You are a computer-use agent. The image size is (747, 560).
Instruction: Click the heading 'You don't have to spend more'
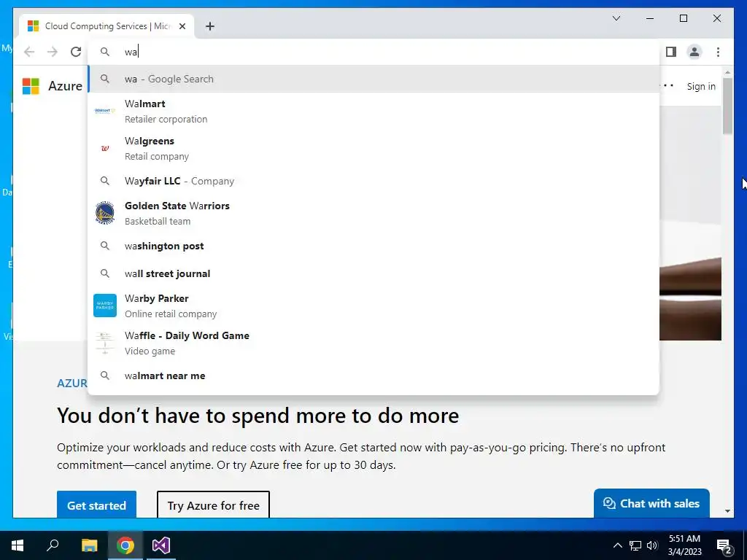tap(258, 416)
